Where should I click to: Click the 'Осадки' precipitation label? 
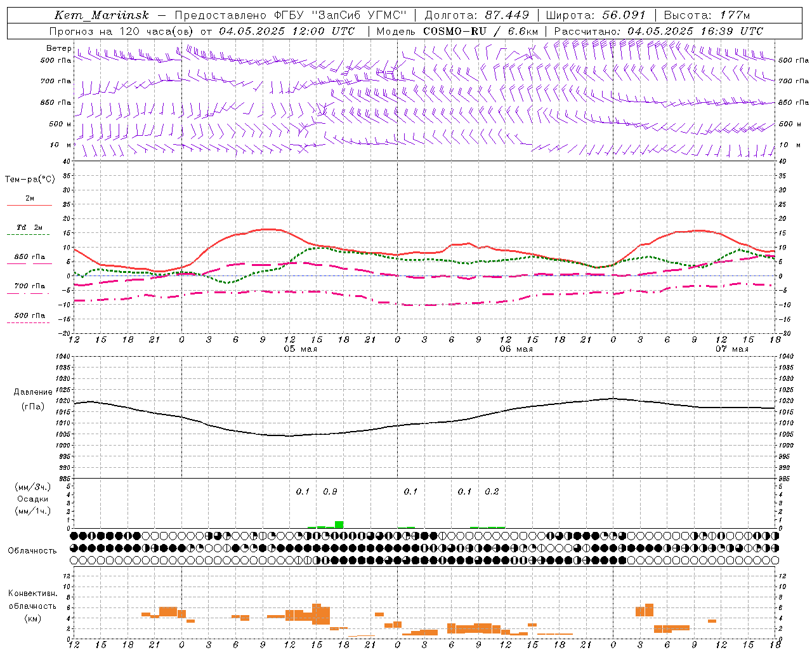[x=32, y=499]
